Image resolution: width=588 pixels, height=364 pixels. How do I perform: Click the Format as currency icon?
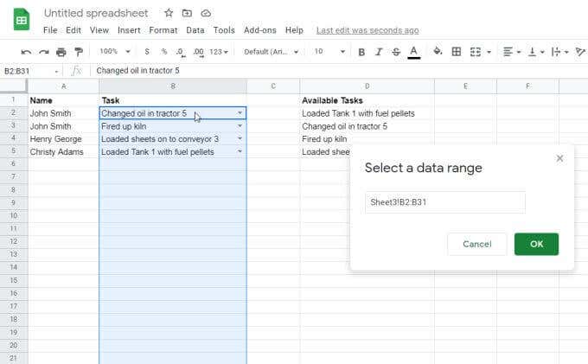pos(147,52)
